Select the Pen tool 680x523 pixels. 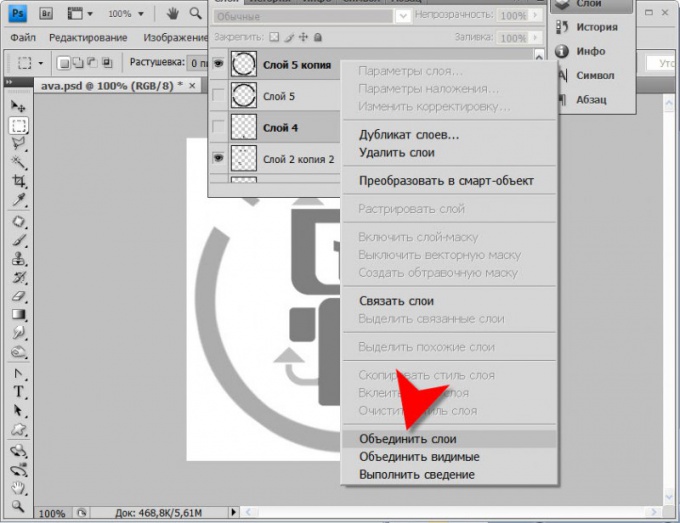click(x=18, y=374)
